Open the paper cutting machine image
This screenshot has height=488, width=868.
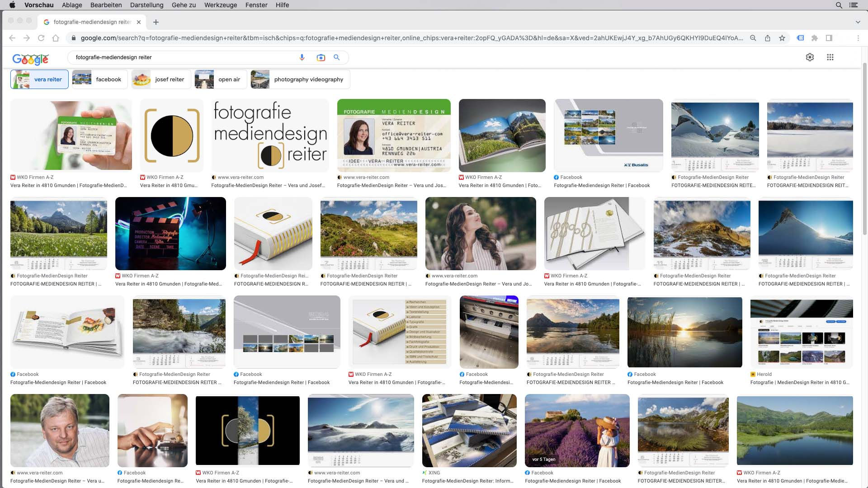(x=489, y=332)
